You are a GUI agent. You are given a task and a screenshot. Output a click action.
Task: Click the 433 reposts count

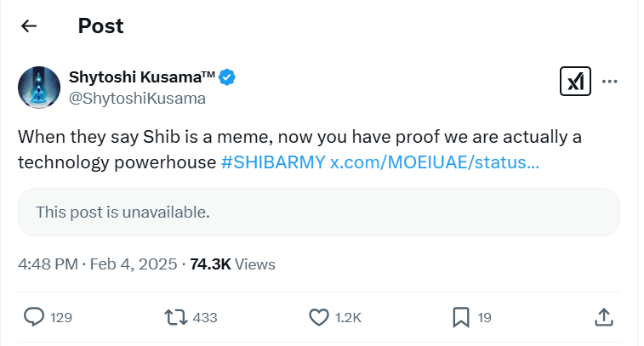click(x=206, y=318)
